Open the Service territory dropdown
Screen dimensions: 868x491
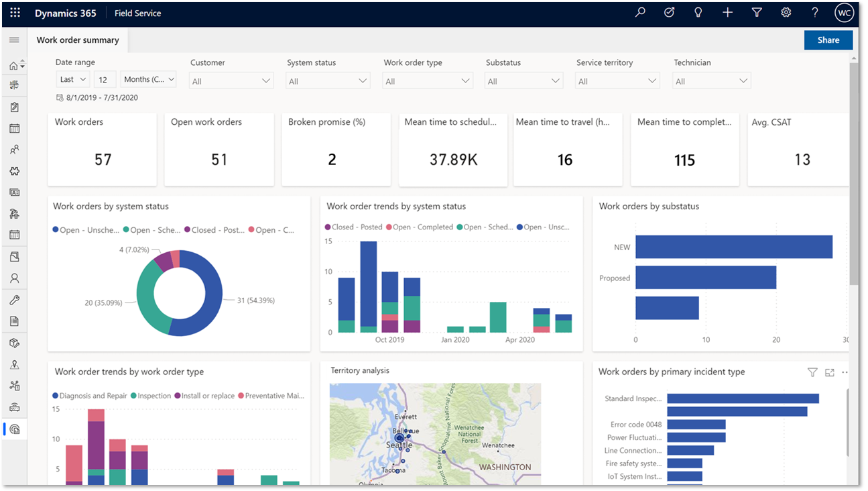tap(617, 81)
